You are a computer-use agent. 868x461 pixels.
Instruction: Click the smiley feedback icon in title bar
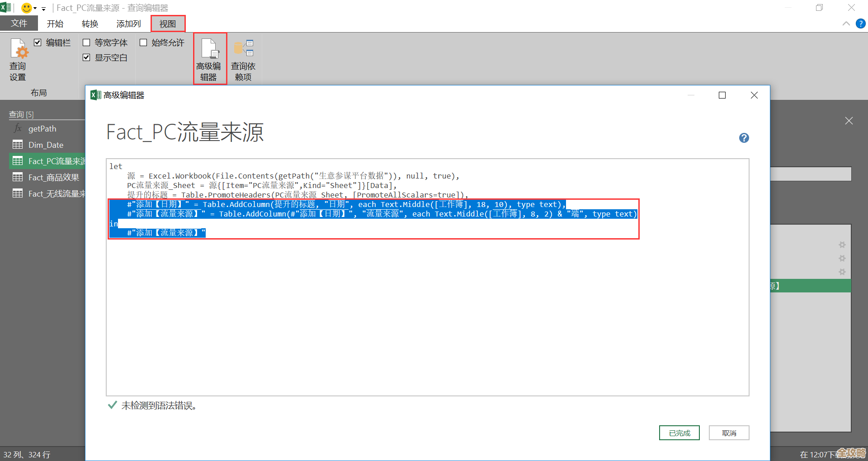pos(27,8)
